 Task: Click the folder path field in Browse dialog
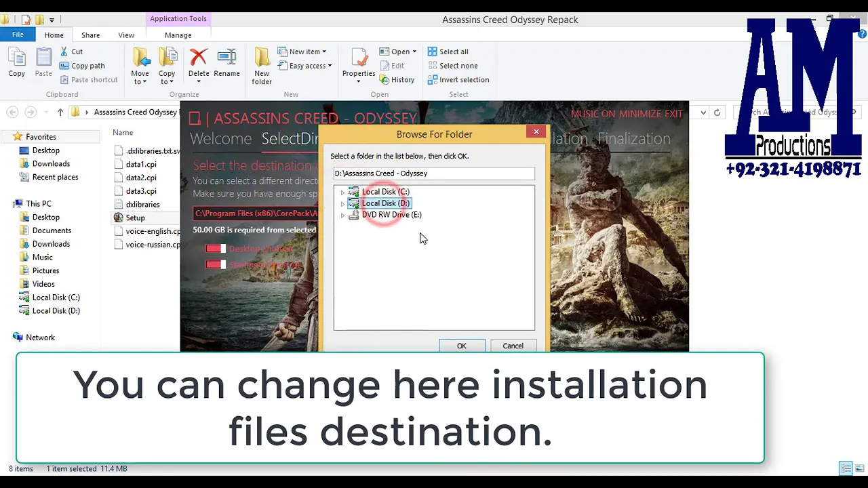point(434,174)
